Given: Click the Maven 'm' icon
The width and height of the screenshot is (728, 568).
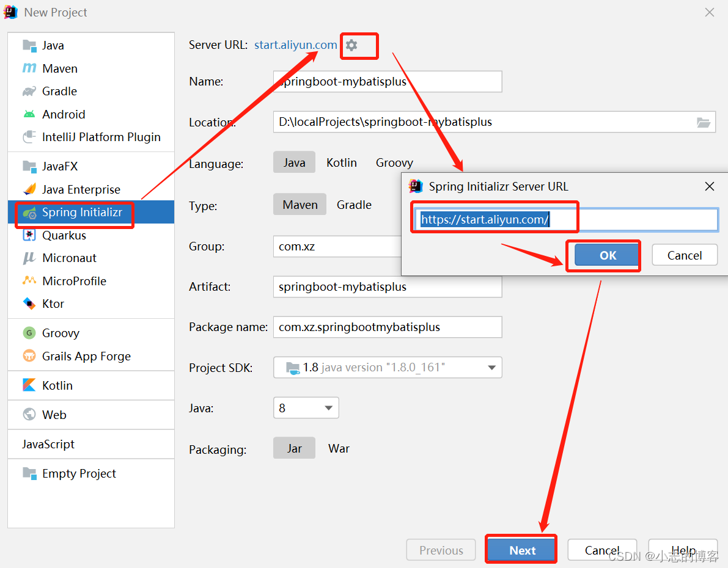Looking at the screenshot, I should point(30,68).
